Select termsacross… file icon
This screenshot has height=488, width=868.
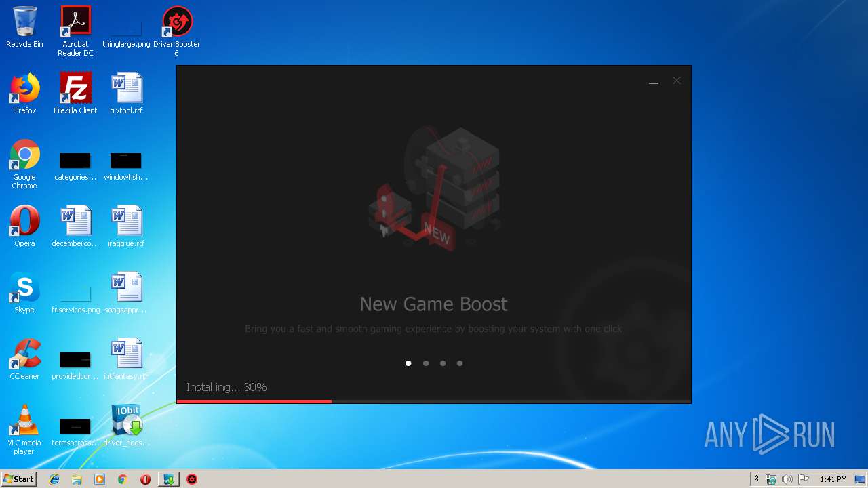[75, 432]
